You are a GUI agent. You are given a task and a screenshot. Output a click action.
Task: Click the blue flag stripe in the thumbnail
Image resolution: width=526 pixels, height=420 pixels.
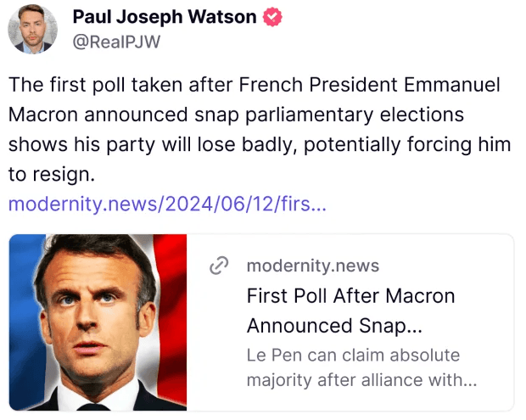[x=24, y=322]
